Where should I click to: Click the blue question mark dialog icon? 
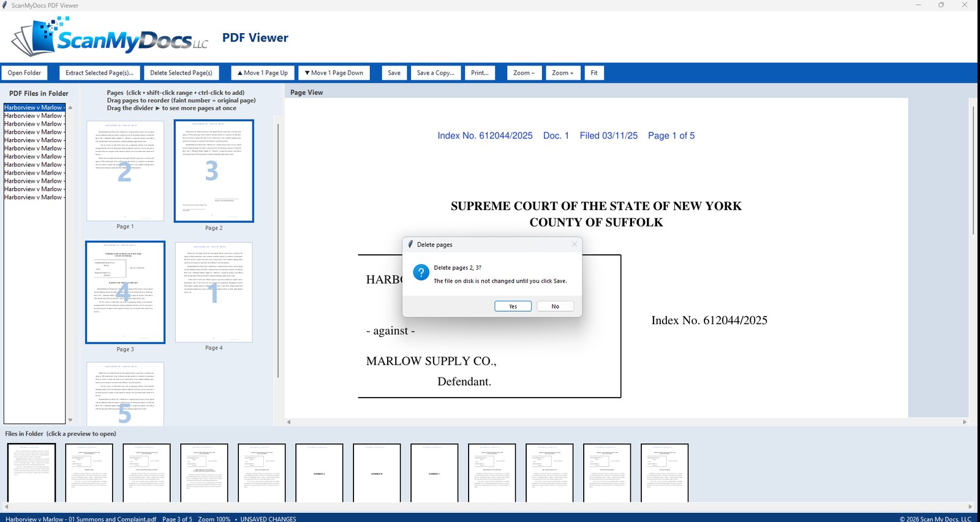tap(421, 273)
